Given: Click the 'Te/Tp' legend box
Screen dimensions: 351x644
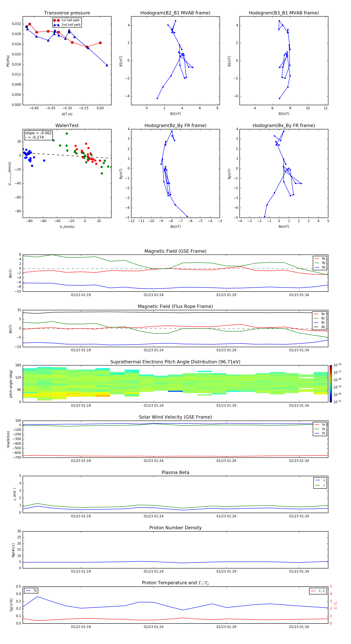Looking at the screenshot, I should tap(318, 591).
